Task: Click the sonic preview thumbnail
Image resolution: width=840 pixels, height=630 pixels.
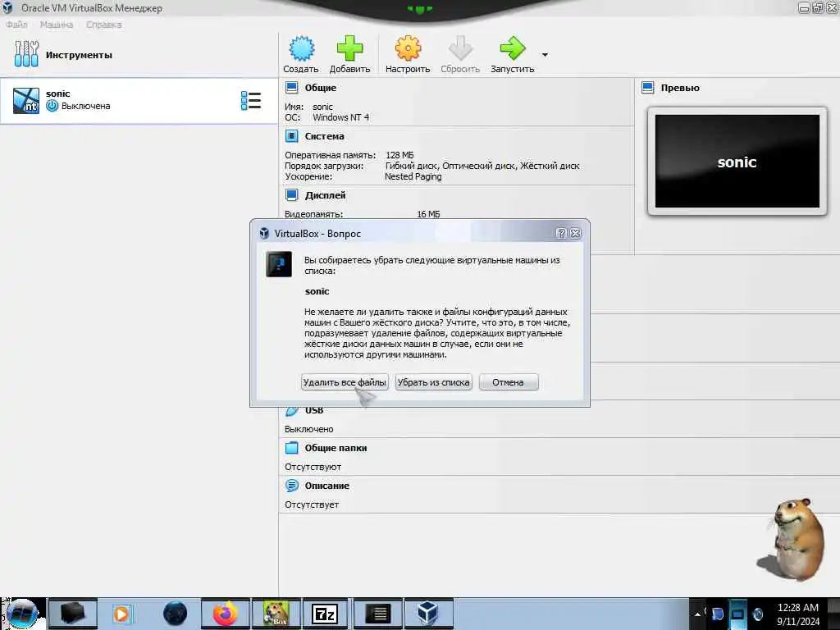Action: tap(737, 162)
